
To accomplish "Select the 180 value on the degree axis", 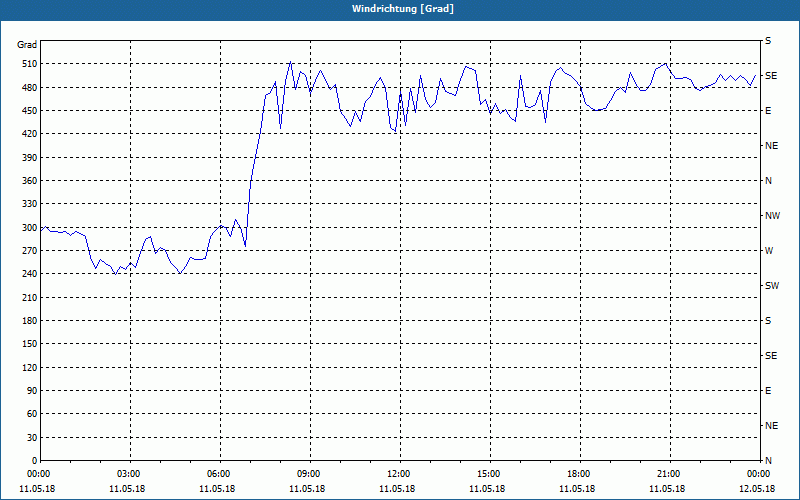I will click(30, 321).
